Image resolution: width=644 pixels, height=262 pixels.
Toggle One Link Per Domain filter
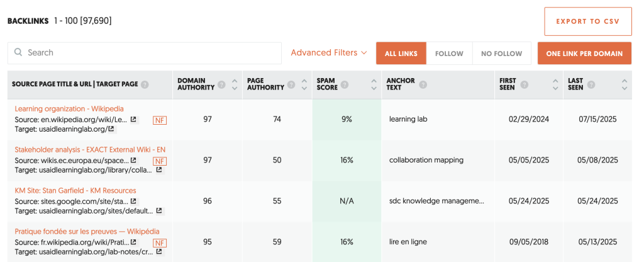pos(584,54)
